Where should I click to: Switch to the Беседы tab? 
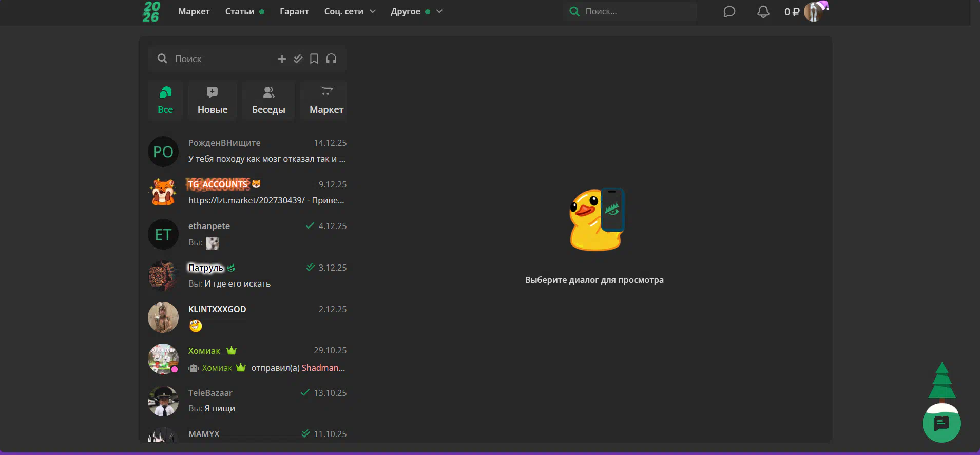(268, 101)
